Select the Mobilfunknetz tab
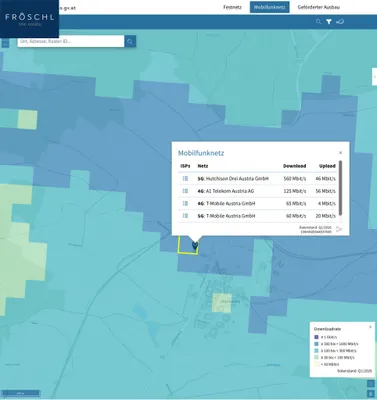This screenshot has width=377, height=400. click(x=269, y=7)
